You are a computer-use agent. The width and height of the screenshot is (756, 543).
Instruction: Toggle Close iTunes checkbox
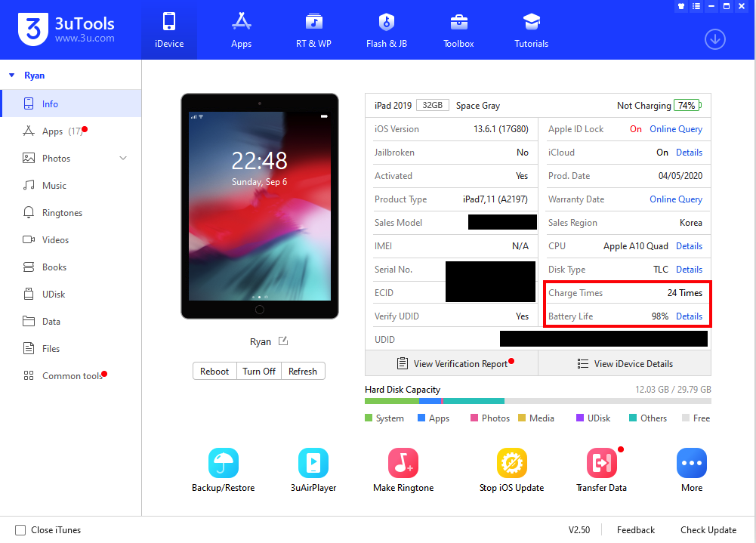[20, 530]
